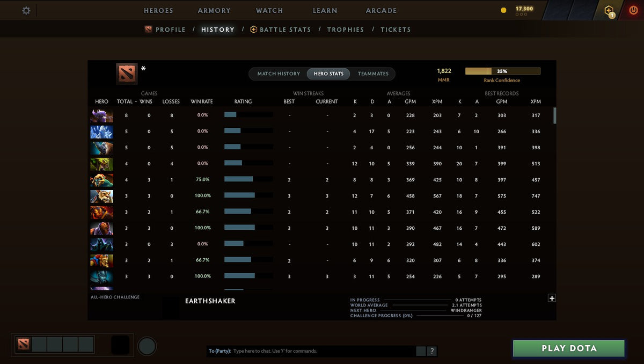Viewport: 644px width, 364px height.
Task: Switch to the PROFILE tab
Action: click(x=165, y=30)
